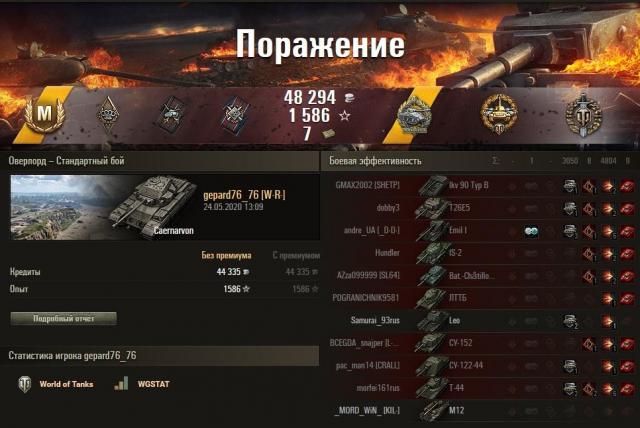640x428 pixels.
Task: Select the Samurai_93rus Leo row
Action: (480, 321)
